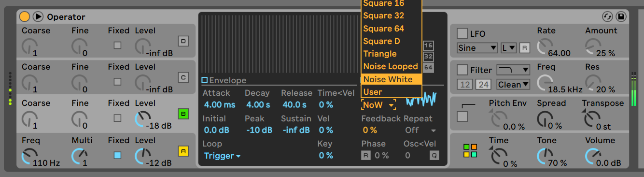This screenshot has height=177, width=644.
Task: Click the Operator hot-swap preset icon
Action: (607, 17)
